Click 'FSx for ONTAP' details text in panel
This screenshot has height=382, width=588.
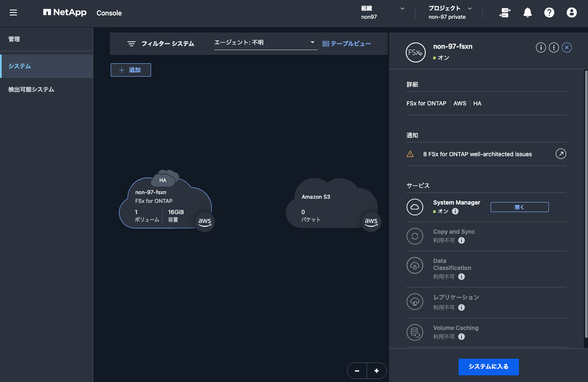pos(427,103)
